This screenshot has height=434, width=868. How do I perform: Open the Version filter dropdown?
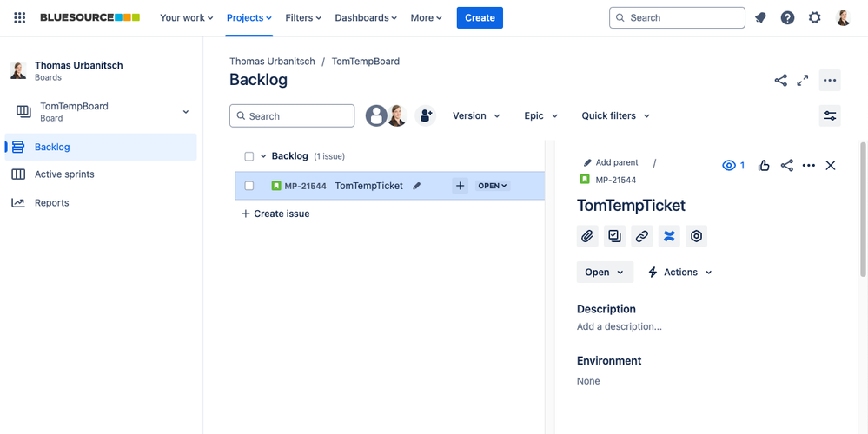[476, 115]
